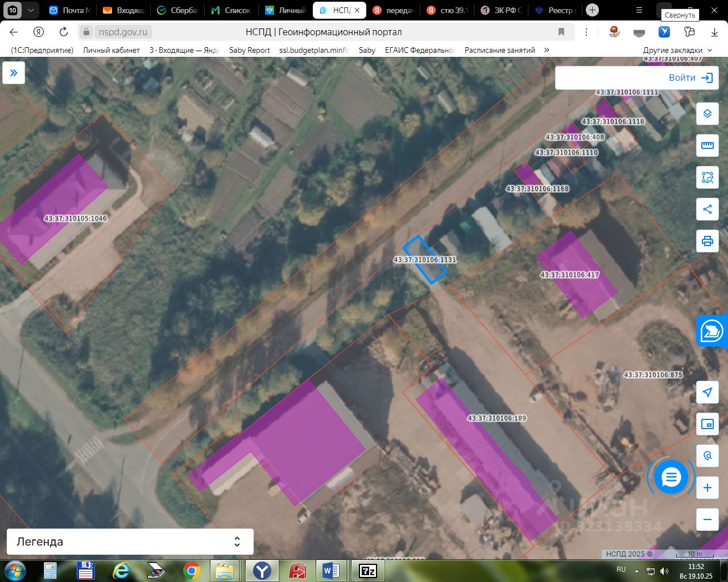
Task: Open Yandex home via the Я button
Action: [x=39, y=32]
